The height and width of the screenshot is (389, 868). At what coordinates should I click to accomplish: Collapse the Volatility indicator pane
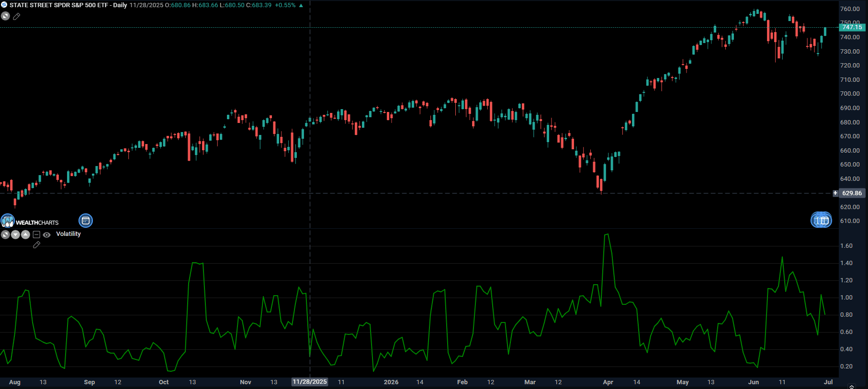pos(36,234)
